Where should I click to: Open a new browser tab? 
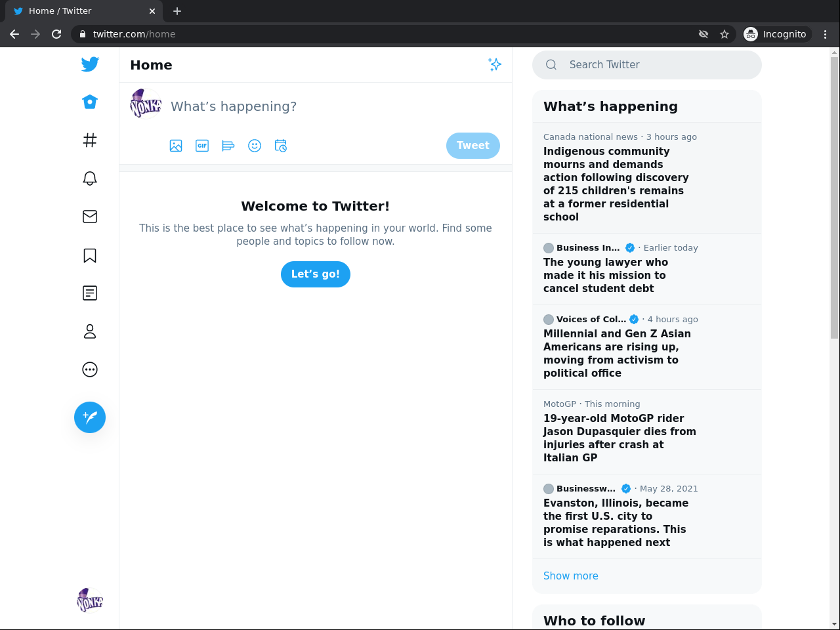[177, 11]
